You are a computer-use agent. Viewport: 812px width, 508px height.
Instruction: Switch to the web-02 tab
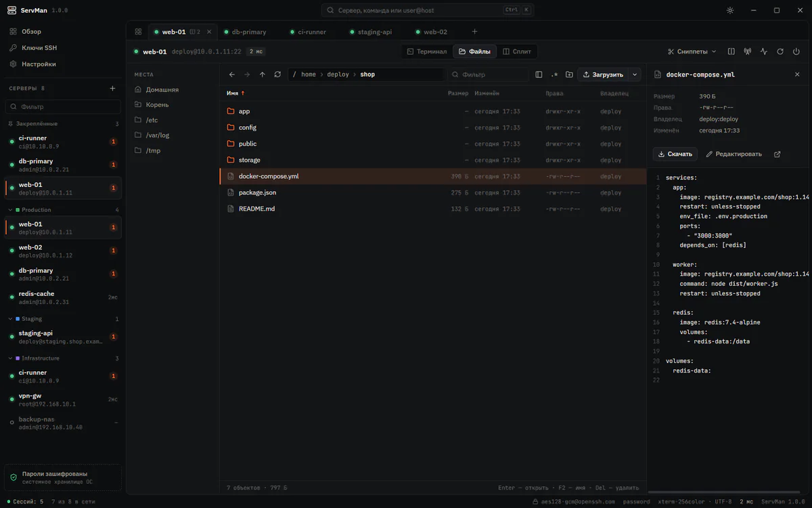pyautogui.click(x=431, y=32)
